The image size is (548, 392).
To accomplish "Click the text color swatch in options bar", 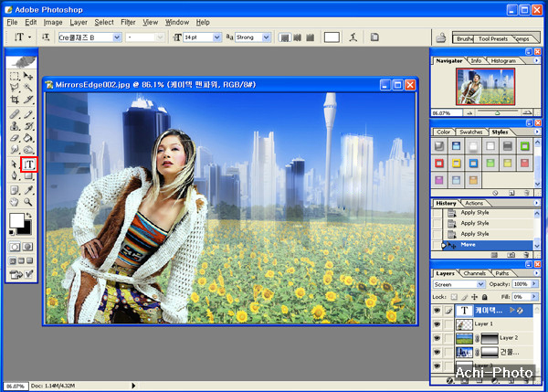I will pos(332,37).
